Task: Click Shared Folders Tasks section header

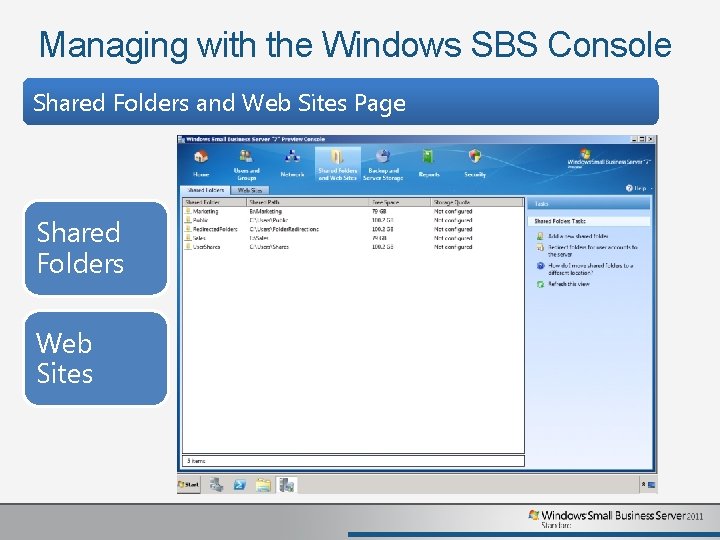Action: point(589,221)
